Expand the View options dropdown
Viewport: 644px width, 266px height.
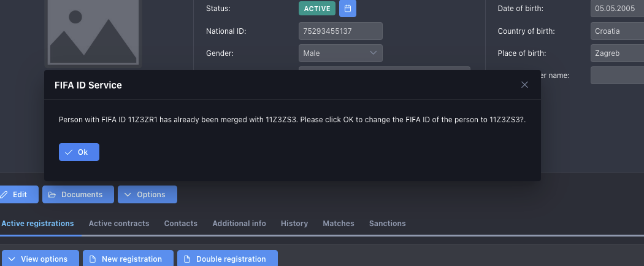(40, 259)
